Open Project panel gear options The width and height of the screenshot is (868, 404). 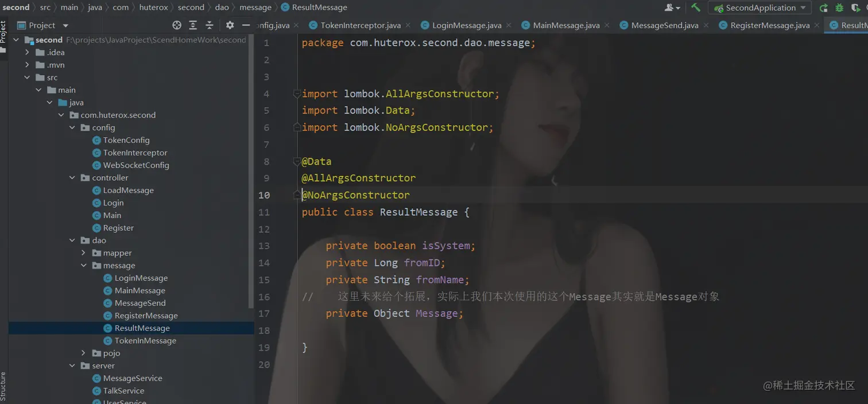pyautogui.click(x=230, y=25)
